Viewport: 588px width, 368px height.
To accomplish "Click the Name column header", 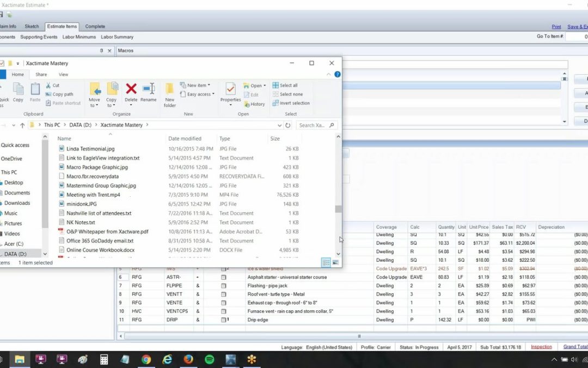I will point(64,138).
